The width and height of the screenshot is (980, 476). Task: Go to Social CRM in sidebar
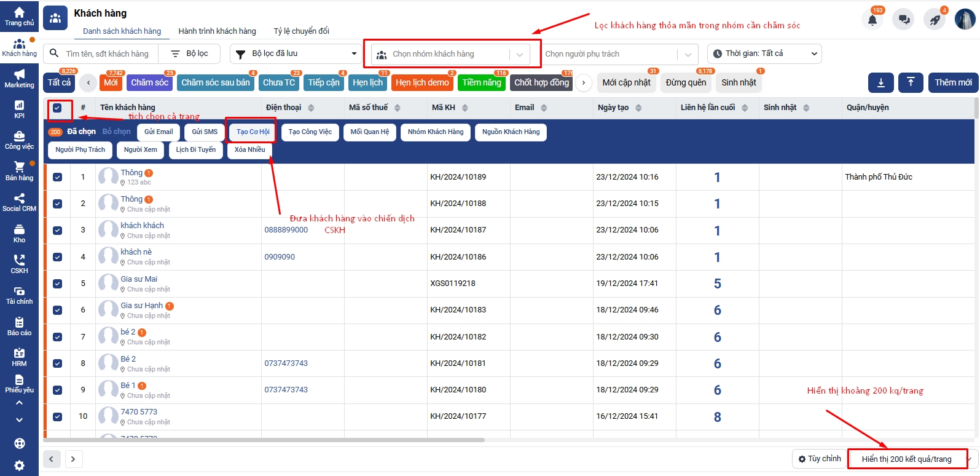tap(19, 202)
